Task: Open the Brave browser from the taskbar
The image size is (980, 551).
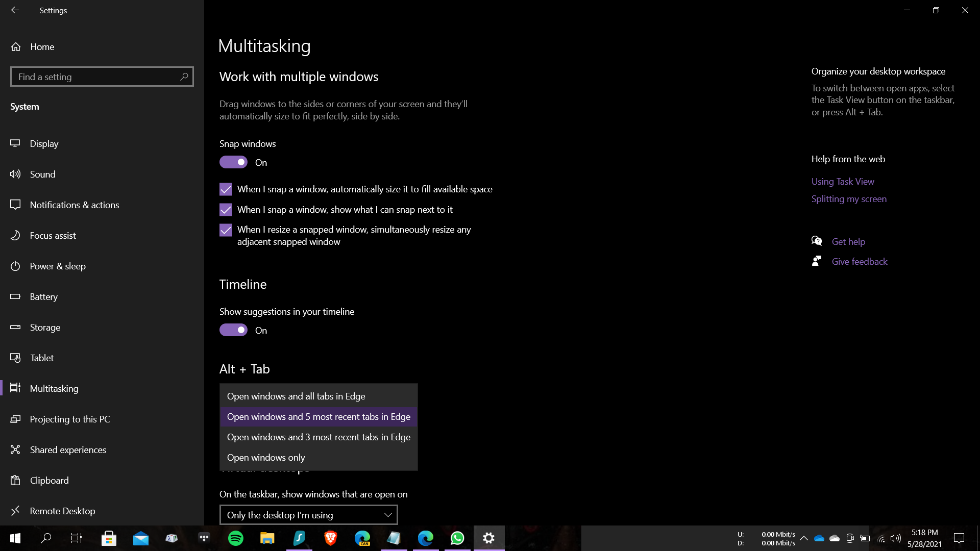Action: [330, 538]
